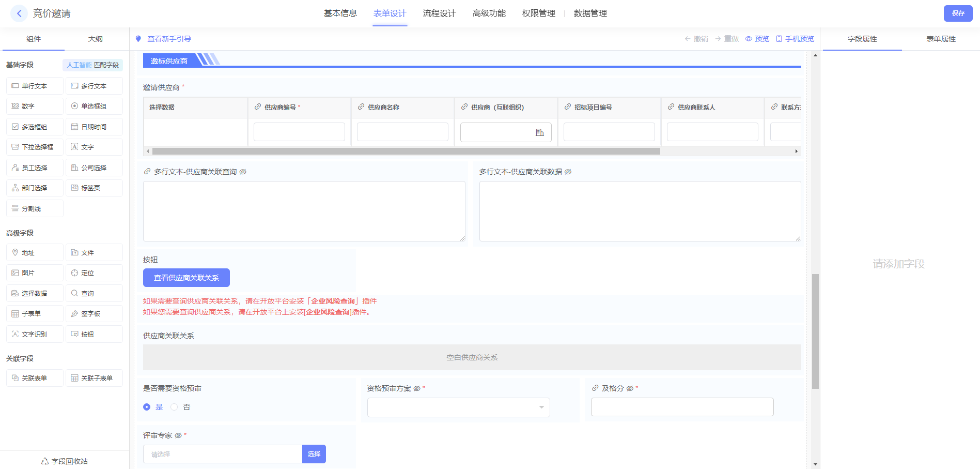Click the 查看供应商关联关系 button

186,278
